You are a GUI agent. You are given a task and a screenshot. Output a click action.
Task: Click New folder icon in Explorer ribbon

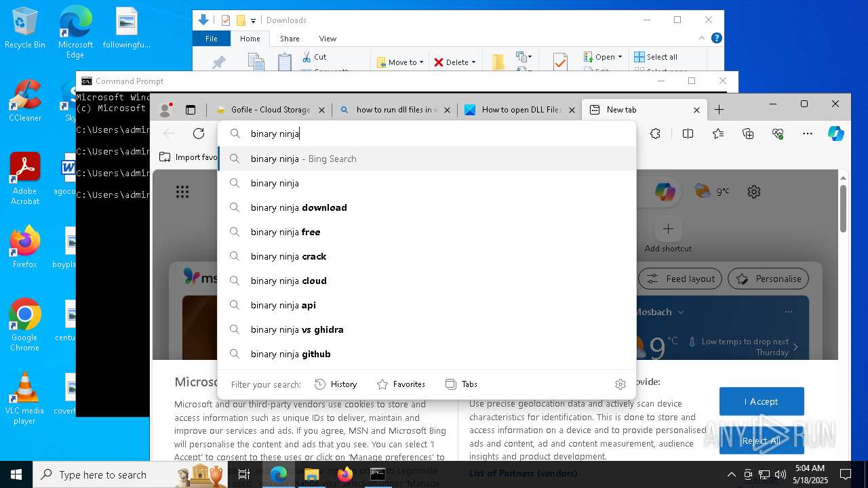tap(498, 62)
